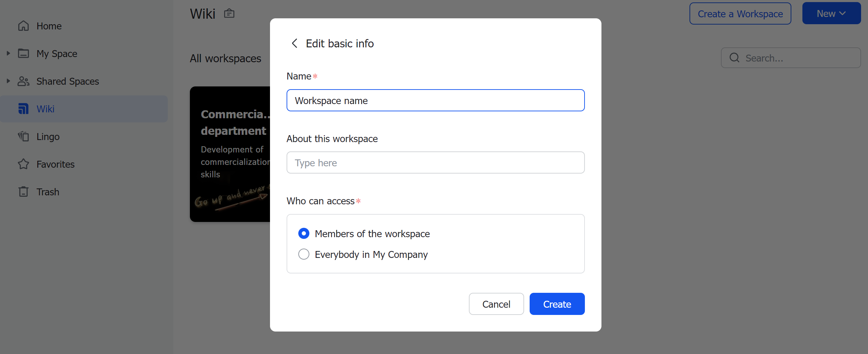Cancel the workspace creation dialog
Viewport: 868px width, 354px height.
click(496, 304)
